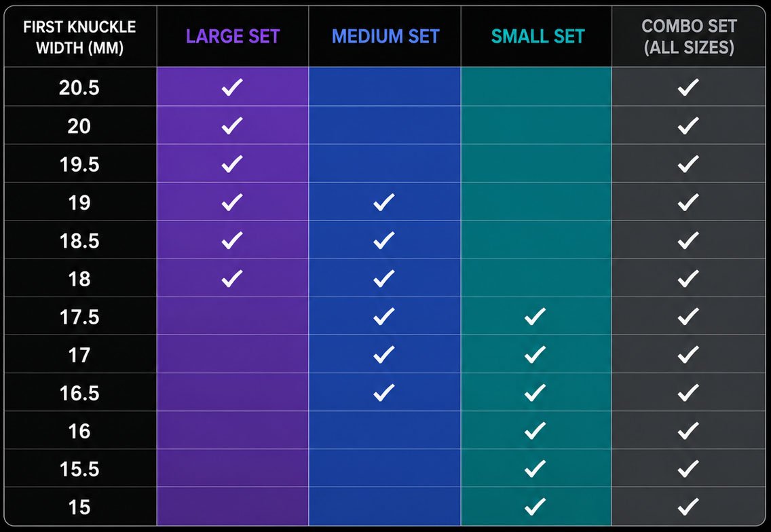771x532 pixels.
Task: Click Medium Set checkmark in the 17 row
Action: pos(384,354)
